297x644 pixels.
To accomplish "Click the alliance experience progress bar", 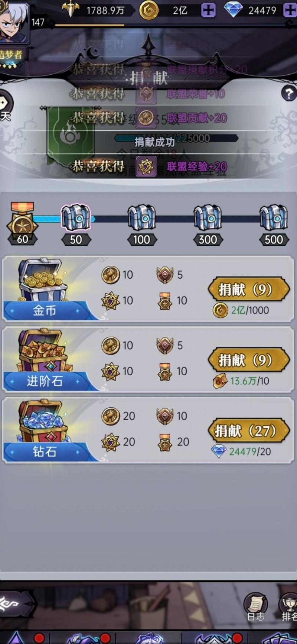I will [176, 138].
